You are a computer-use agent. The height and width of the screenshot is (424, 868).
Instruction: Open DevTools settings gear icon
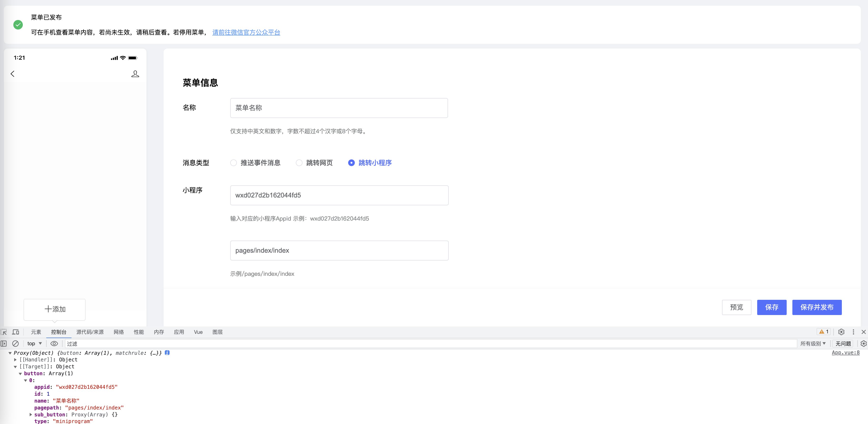pyautogui.click(x=841, y=332)
